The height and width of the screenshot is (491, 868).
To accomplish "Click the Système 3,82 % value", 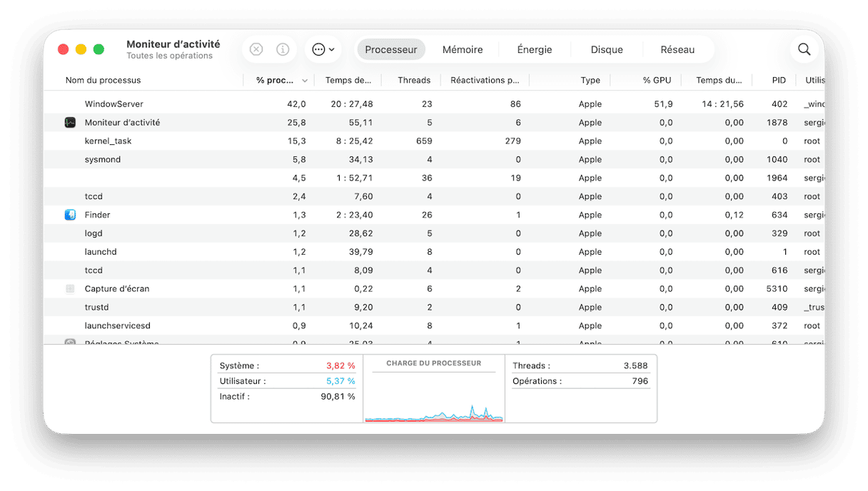I will click(340, 366).
